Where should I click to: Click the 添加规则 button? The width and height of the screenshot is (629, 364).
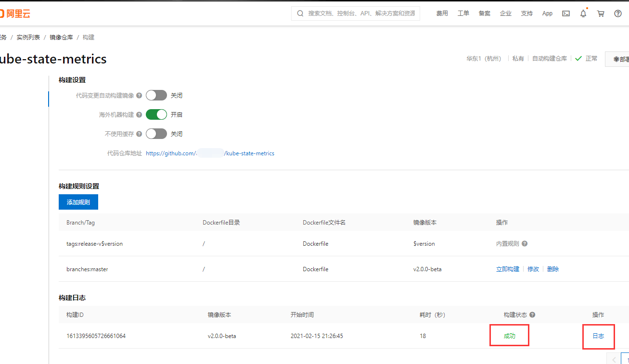tap(78, 201)
